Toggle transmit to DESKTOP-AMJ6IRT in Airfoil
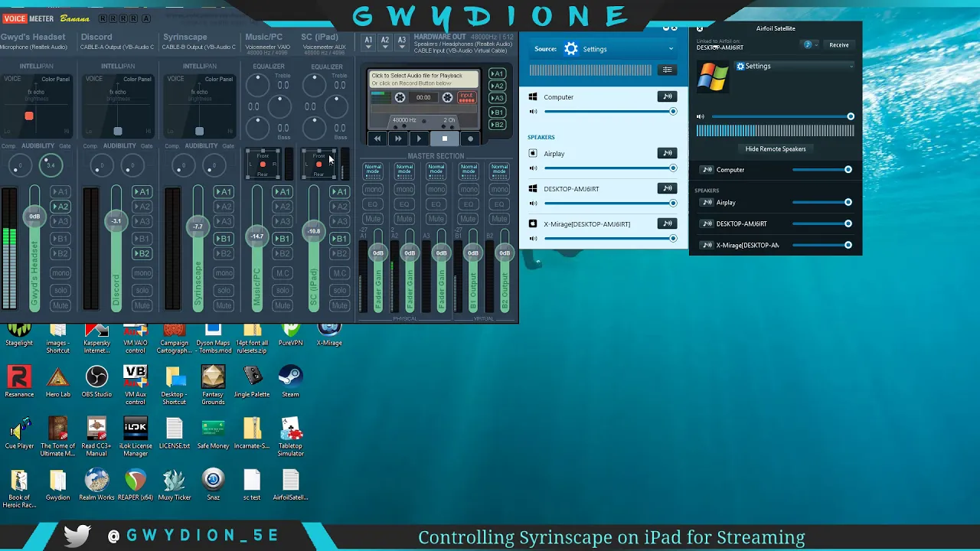 pos(667,188)
